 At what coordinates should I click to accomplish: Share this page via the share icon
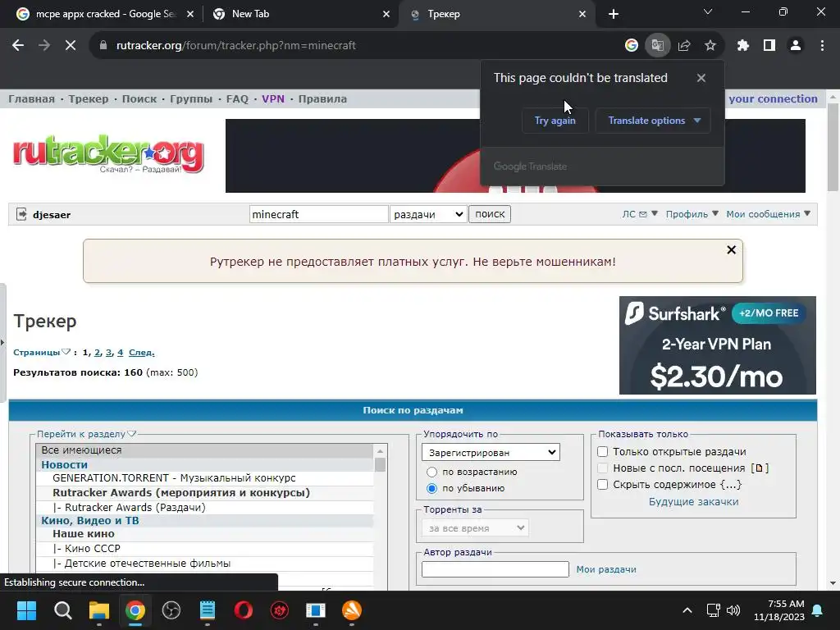click(684, 46)
